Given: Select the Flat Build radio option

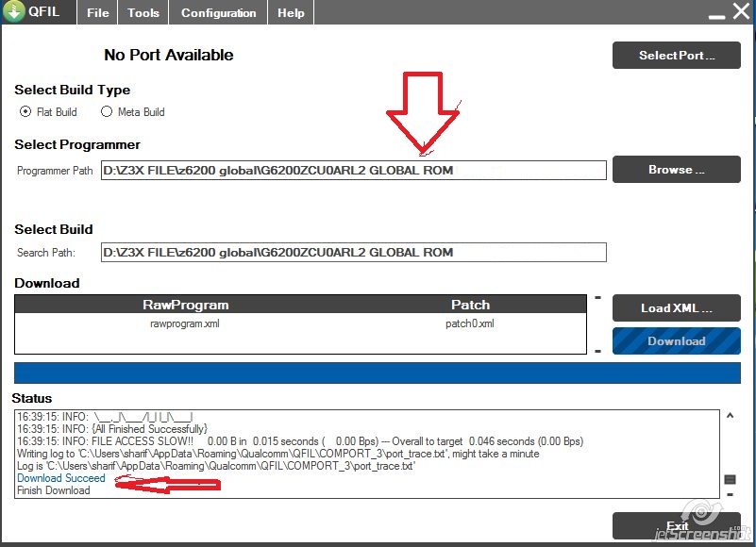Looking at the screenshot, I should [25, 112].
